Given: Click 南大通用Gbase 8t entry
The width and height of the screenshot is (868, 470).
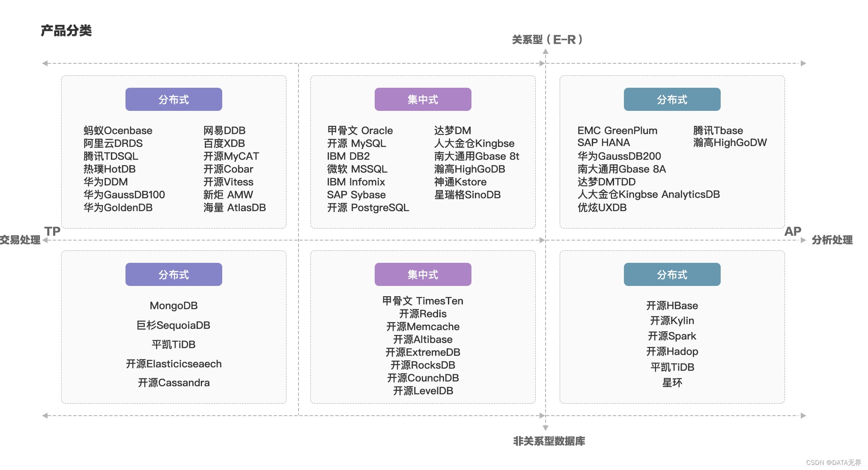Looking at the screenshot, I should tap(477, 156).
